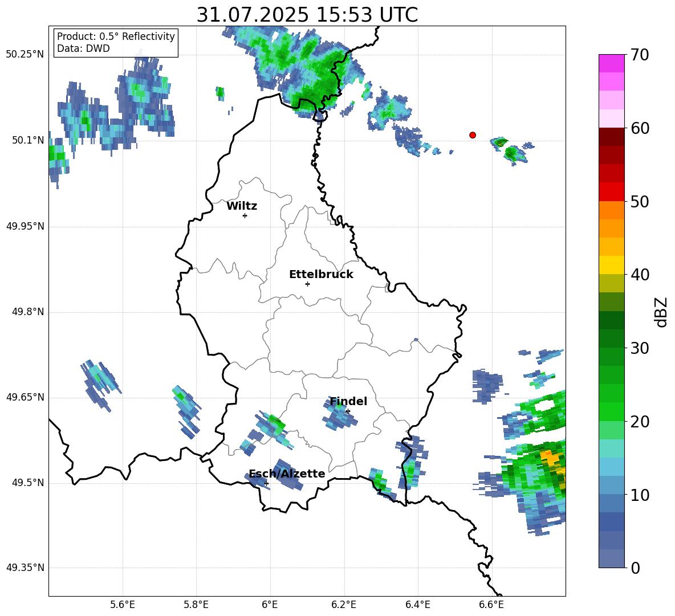Image resolution: width=675 pixels, height=616 pixels.
Task: Click the 49.5°N latitude tick label
Action: 28,483
